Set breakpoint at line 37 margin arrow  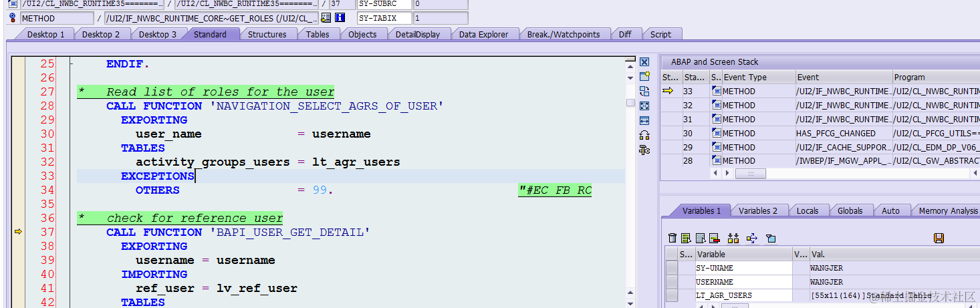coord(19,232)
